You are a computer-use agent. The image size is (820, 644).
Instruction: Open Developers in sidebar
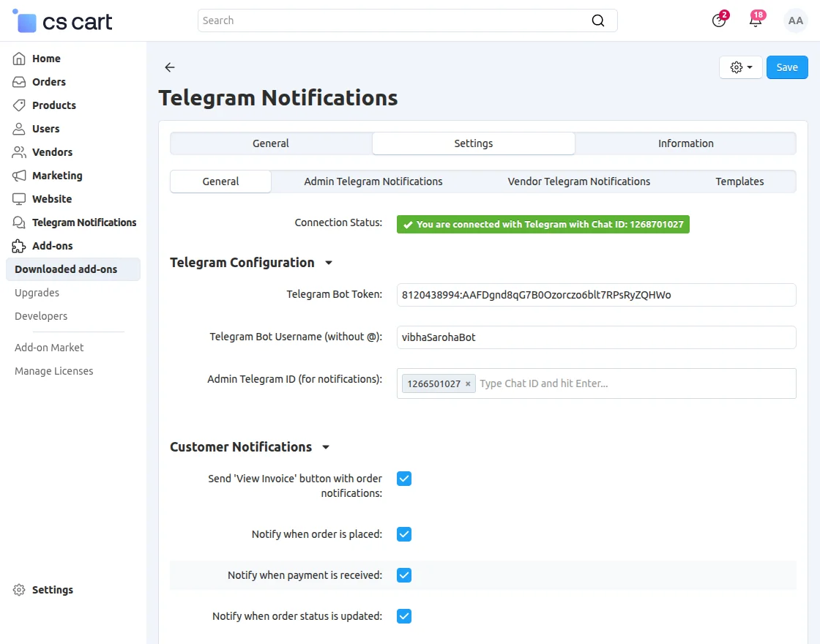tap(41, 316)
